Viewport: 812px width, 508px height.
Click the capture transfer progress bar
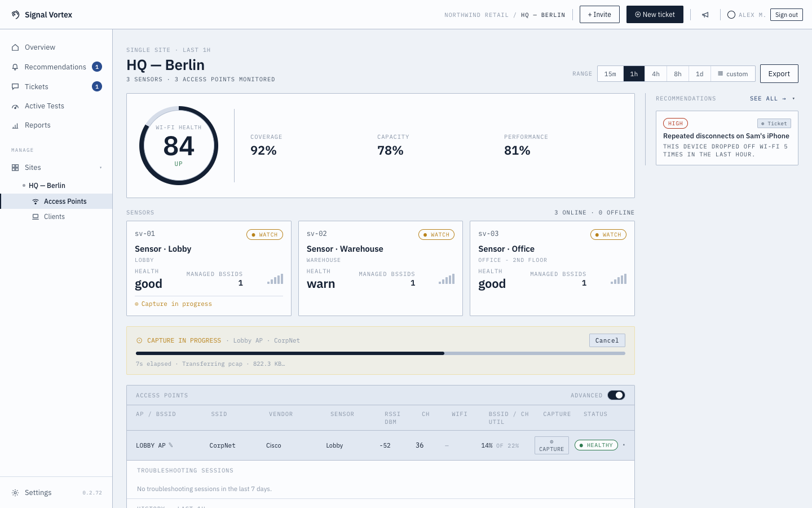[381, 353]
